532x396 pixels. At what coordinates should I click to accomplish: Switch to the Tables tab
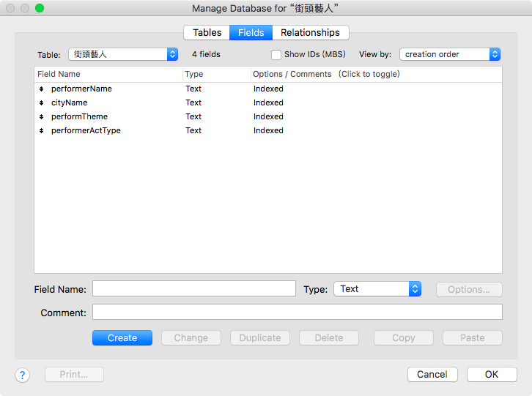pos(207,32)
